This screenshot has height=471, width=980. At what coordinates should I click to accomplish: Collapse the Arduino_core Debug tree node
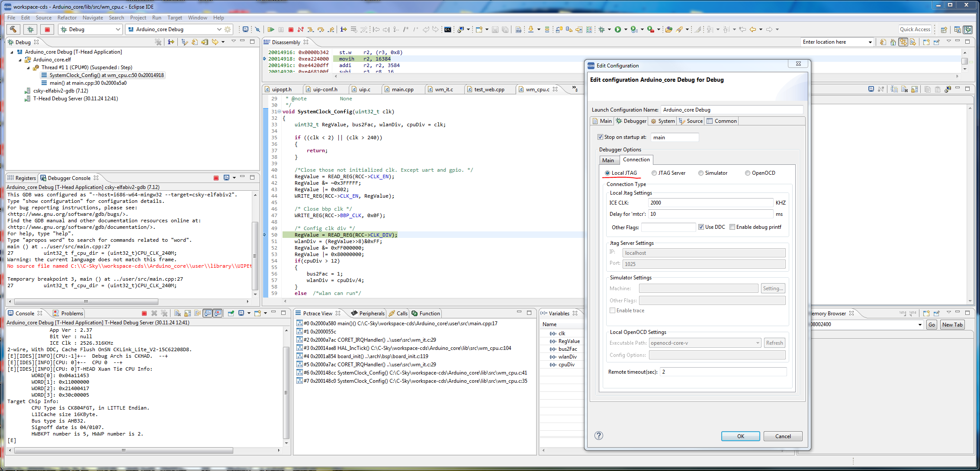pos(12,52)
